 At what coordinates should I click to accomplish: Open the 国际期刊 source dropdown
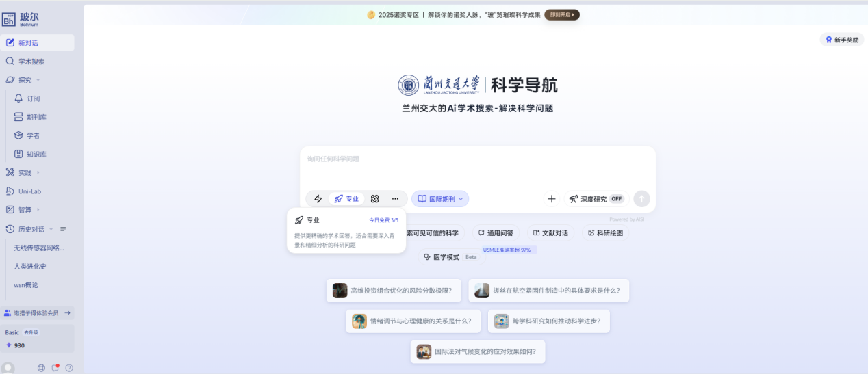440,199
